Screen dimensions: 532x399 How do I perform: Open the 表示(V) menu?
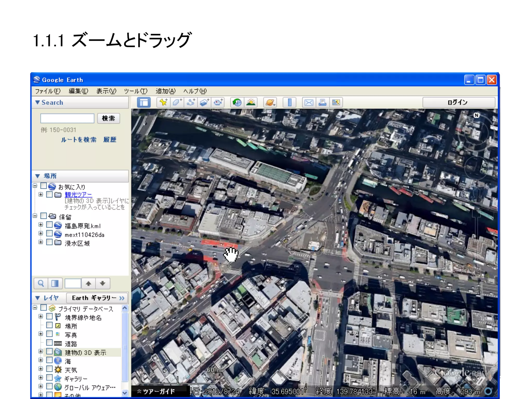pyautogui.click(x=106, y=91)
